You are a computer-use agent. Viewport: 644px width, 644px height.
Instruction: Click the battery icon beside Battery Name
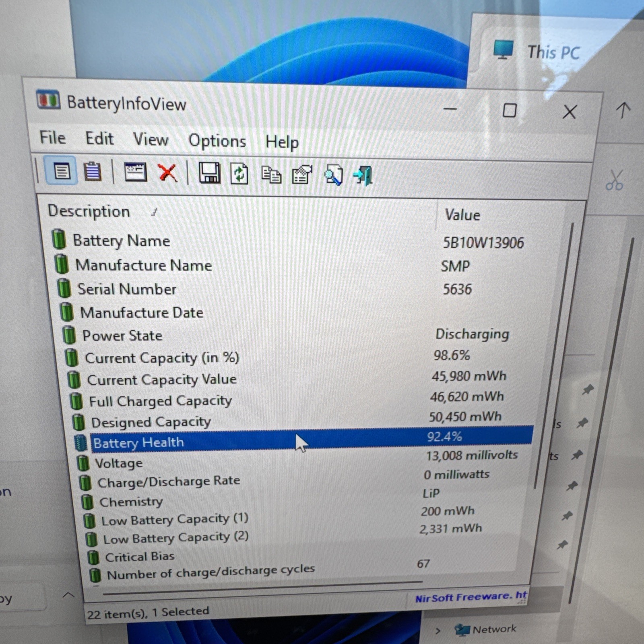click(x=59, y=239)
